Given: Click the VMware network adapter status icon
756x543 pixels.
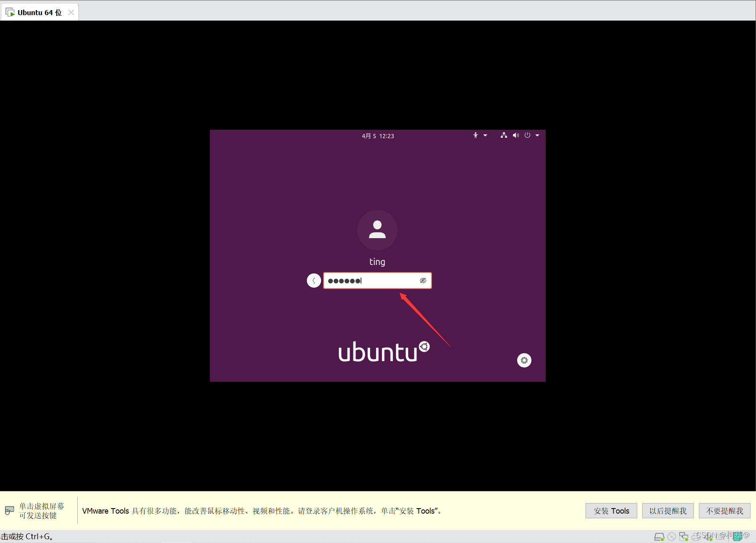Looking at the screenshot, I should coord(684,536).
